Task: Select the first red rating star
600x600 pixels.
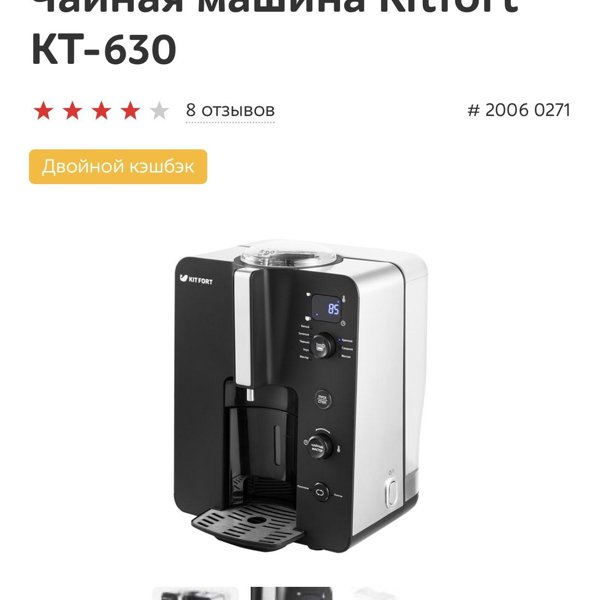Action: click(44, 111)
